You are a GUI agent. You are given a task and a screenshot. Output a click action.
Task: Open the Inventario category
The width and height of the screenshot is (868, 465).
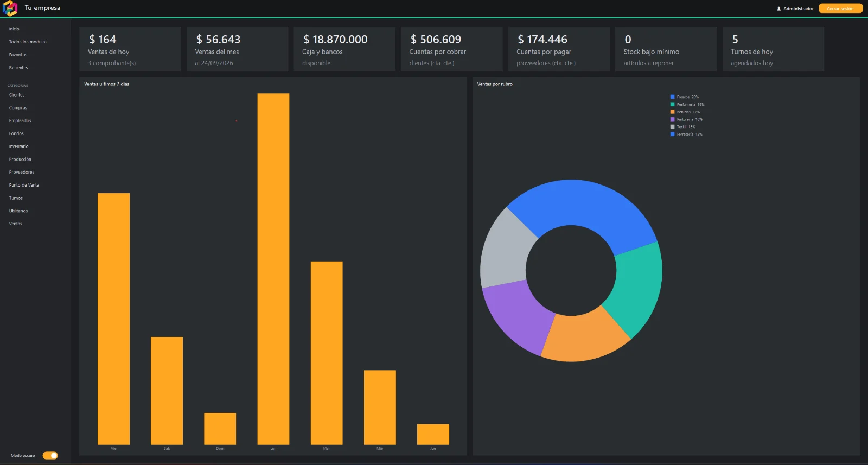(x=18, y=146)
